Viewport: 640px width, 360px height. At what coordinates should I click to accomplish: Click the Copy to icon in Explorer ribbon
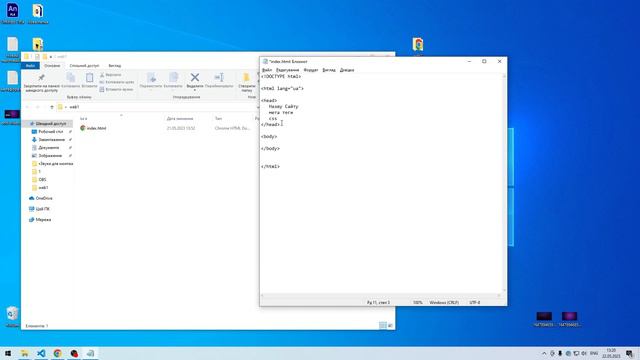173,78
